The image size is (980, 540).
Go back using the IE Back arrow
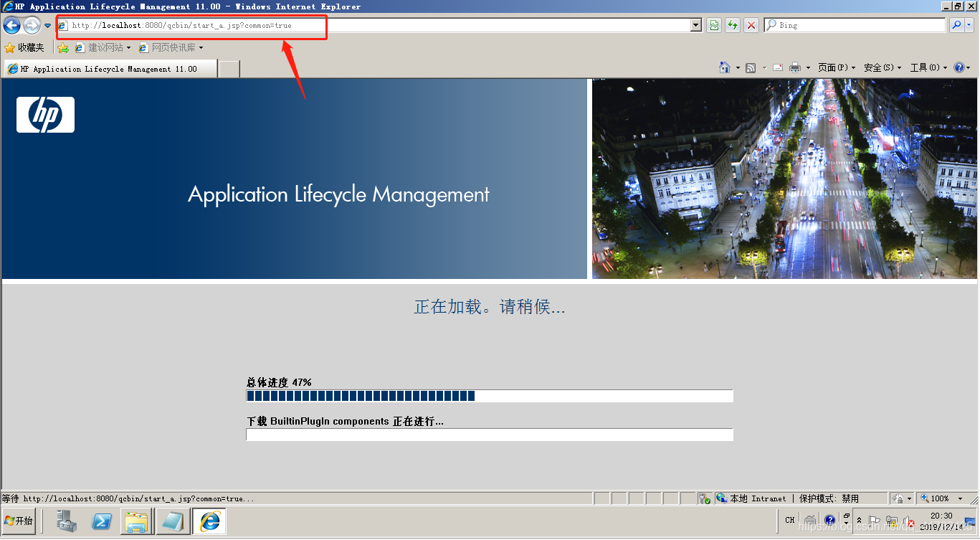point(11,26)
